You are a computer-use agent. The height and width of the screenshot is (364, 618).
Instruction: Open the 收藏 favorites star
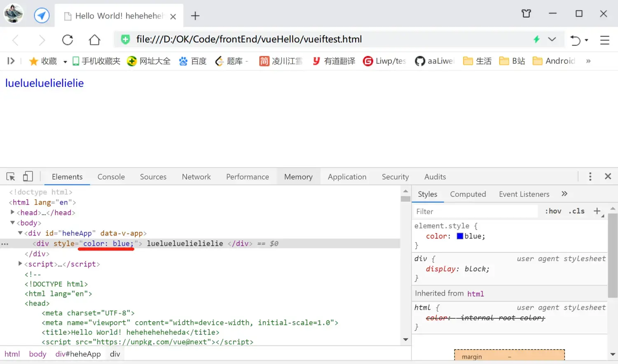pyautogui.click(x=43, y=61)
